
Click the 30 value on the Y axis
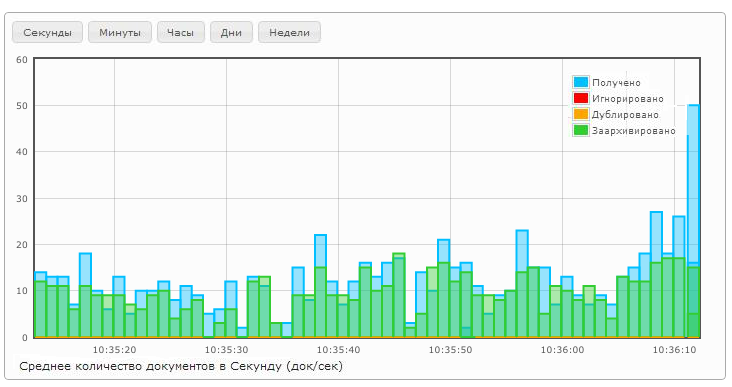click(x=22, y=199)
